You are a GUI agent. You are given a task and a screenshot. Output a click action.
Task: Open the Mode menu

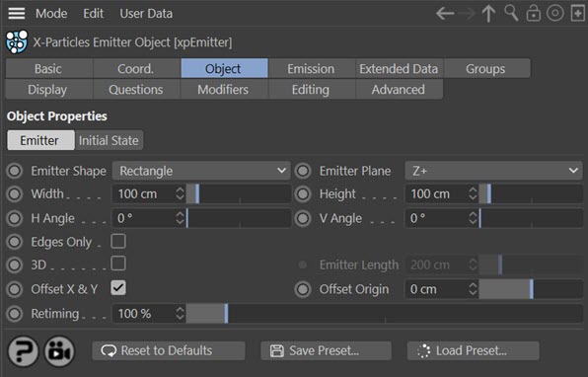click(x=51, y=14)
